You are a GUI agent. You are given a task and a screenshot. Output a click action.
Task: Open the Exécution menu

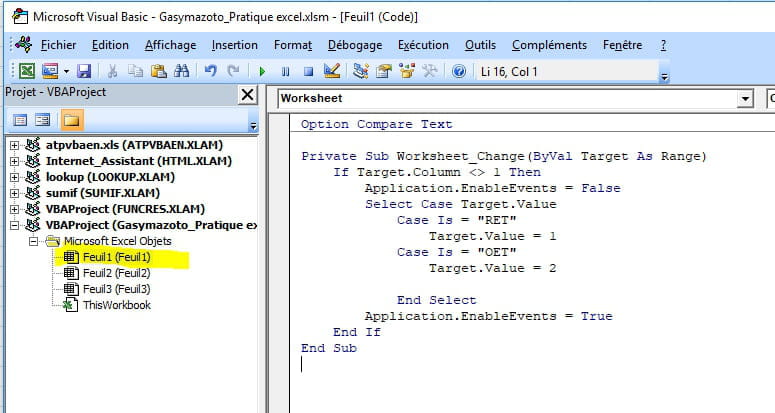tap(423, 45)
